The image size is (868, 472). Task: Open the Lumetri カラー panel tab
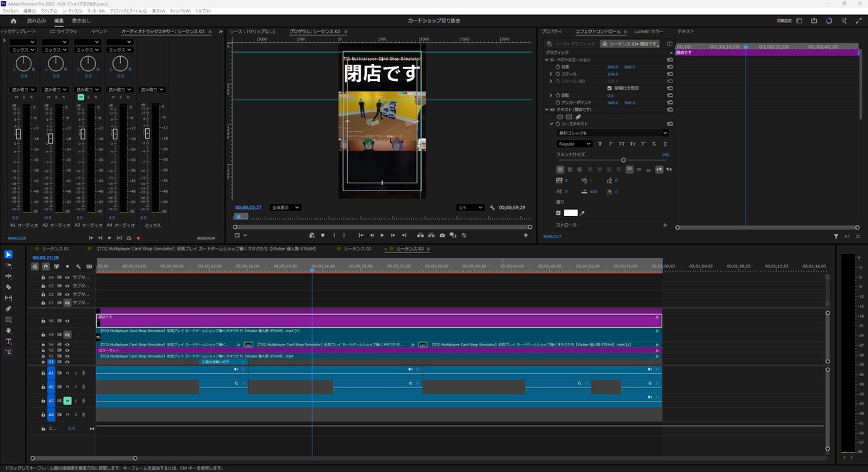point(648,32)
